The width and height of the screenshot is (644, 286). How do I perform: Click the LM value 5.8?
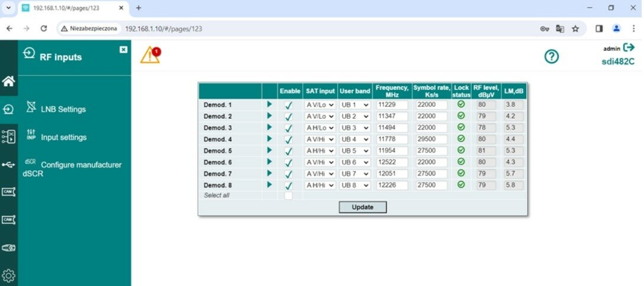(x=514, y=185)
